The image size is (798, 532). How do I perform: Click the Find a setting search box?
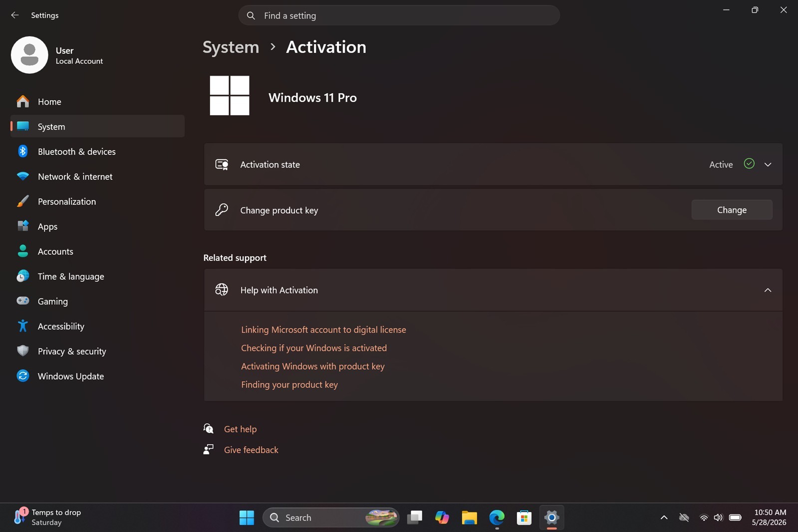pos(399,15)
